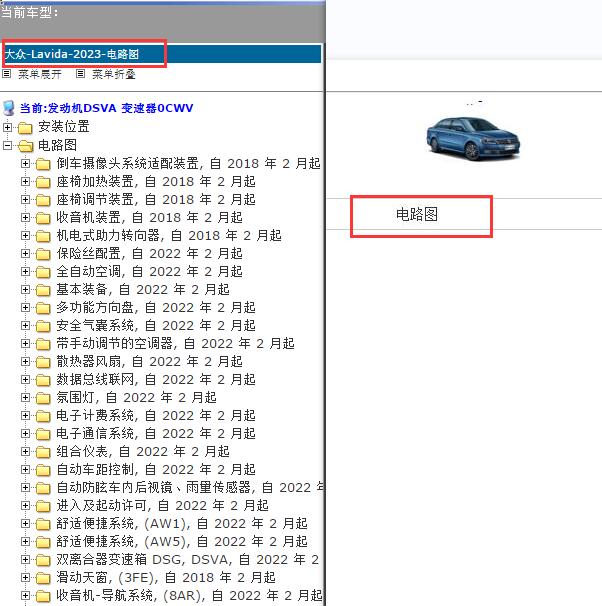Select 散热器风扇 tree item
602x606 pixels.
tap(150, 361)
